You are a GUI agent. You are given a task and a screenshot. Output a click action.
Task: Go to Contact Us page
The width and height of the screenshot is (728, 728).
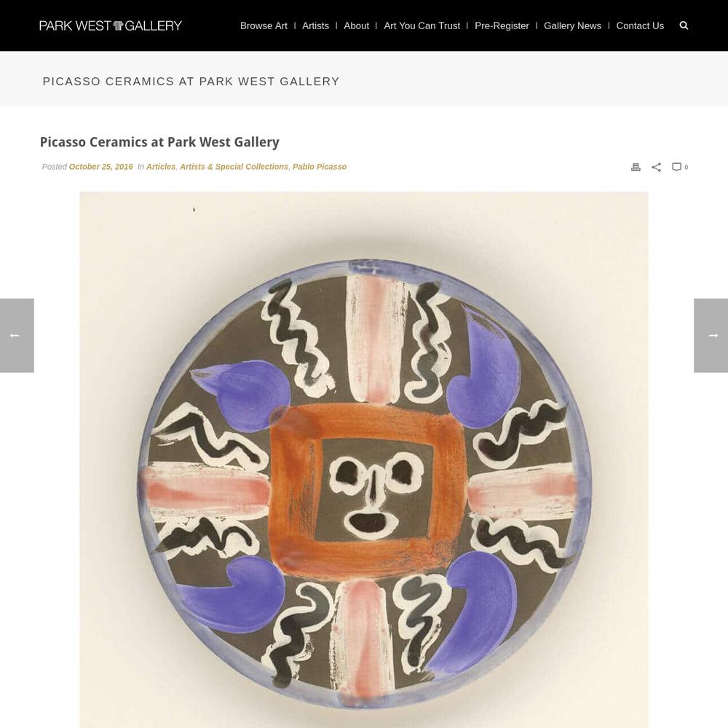(x=640, y=26)
